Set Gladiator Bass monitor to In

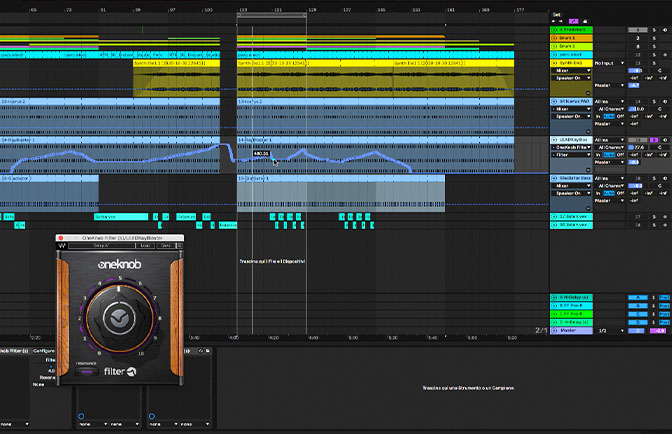pyautogui.click(x=598, y=193)
